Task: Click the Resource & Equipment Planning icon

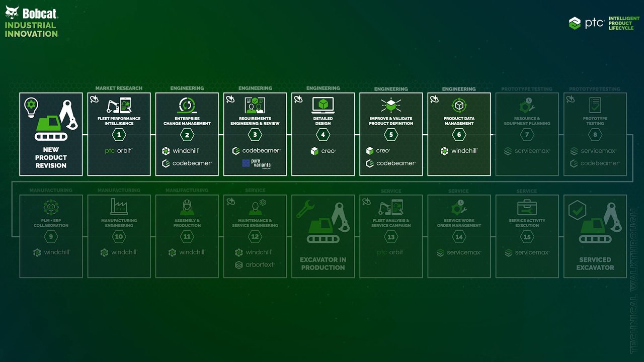Action: [527, 105]
